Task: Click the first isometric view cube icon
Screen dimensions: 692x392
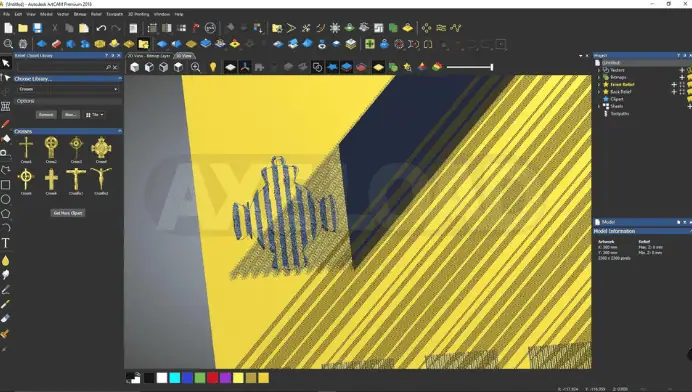Action: coord(135,67)
